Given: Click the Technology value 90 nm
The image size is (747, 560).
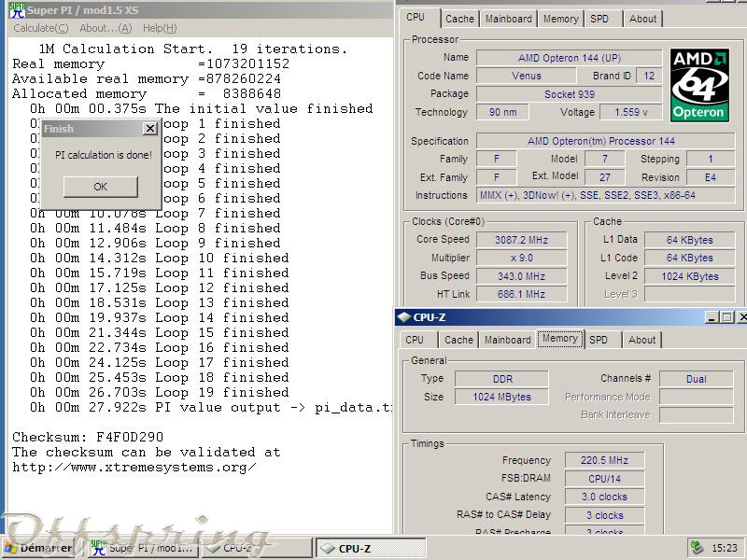Looking at the screenshot, I should point(502,112).
